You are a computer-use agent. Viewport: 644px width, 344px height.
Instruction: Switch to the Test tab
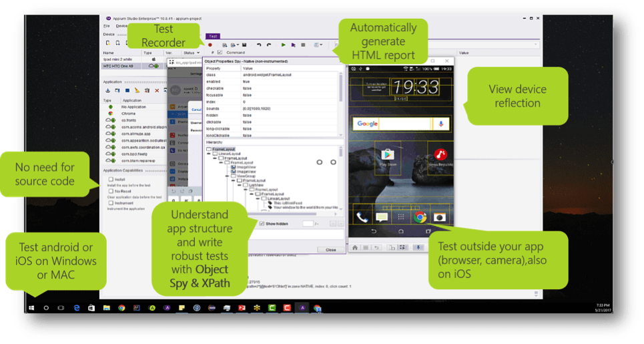(x=212, y=36)
